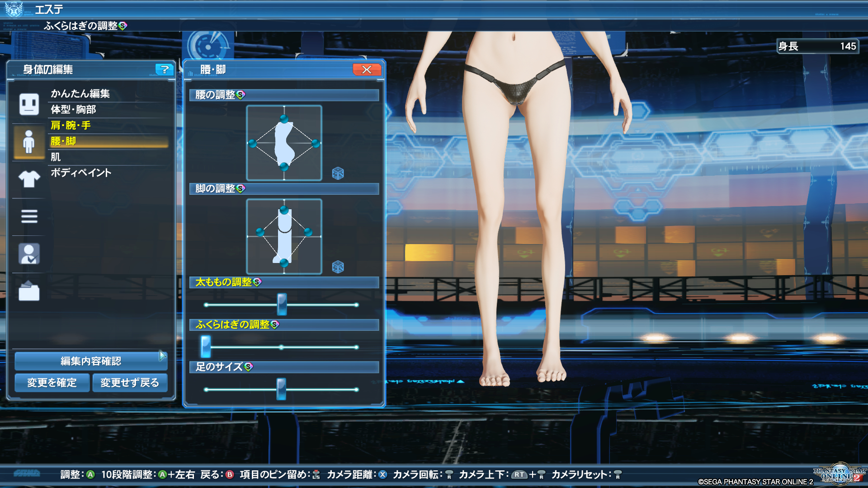
Task: Click the 太ももの調整 slider handle
Action: pyautogui.click(x=282, y=304)
